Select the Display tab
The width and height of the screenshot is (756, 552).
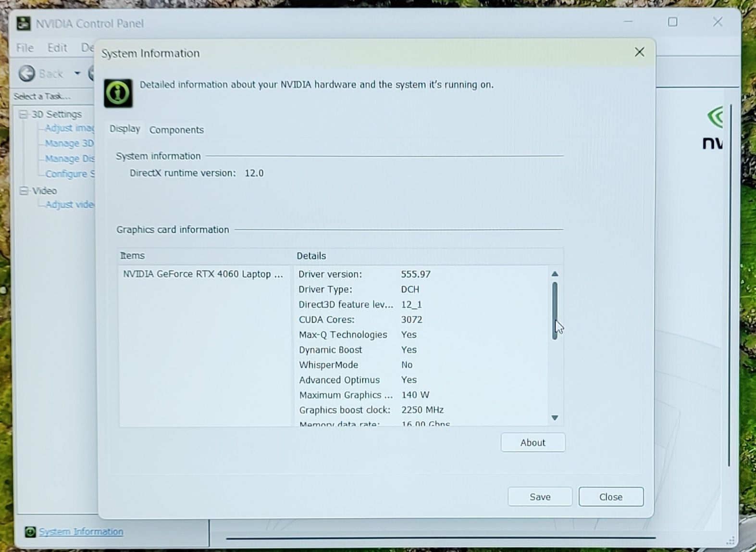(124, 129)
